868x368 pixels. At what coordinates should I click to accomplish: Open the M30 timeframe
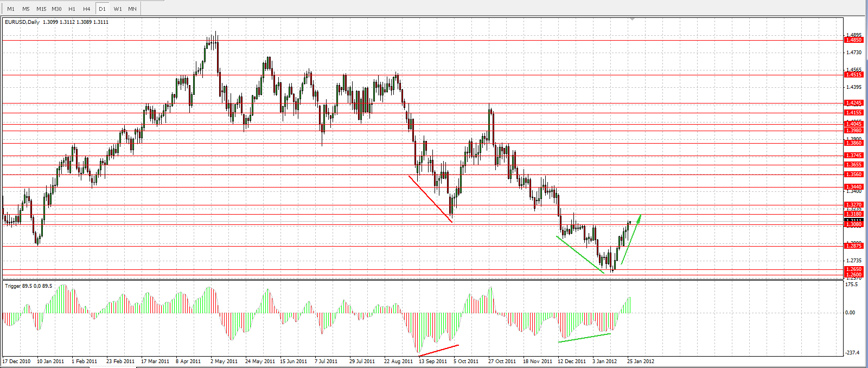56,9
